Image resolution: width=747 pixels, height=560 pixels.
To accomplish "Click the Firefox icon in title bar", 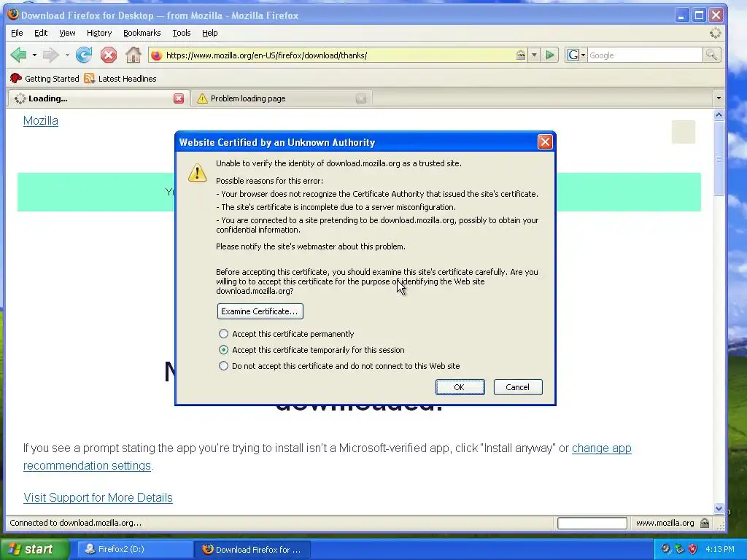I will [x=13, y=15].
